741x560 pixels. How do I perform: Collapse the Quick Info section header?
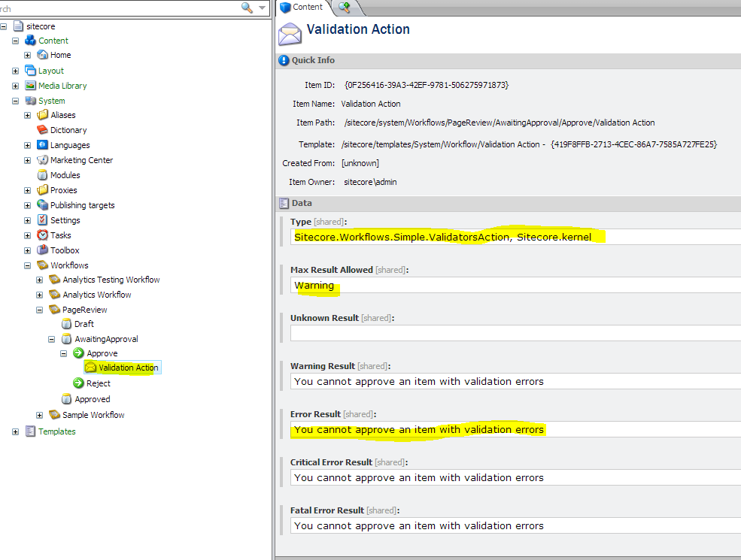coord(508,60)
